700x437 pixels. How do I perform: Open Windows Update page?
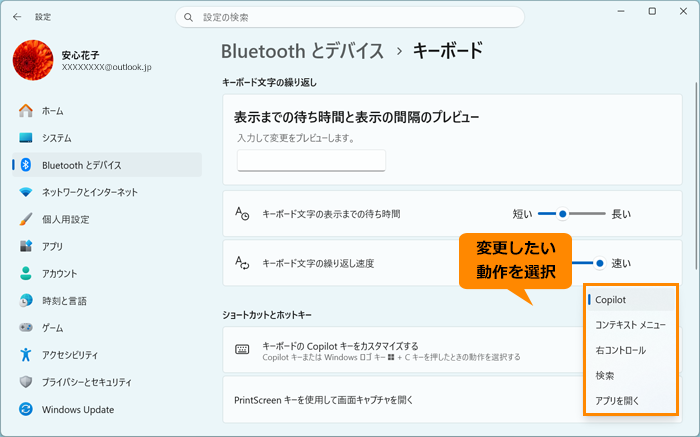[x=107, y=409]
